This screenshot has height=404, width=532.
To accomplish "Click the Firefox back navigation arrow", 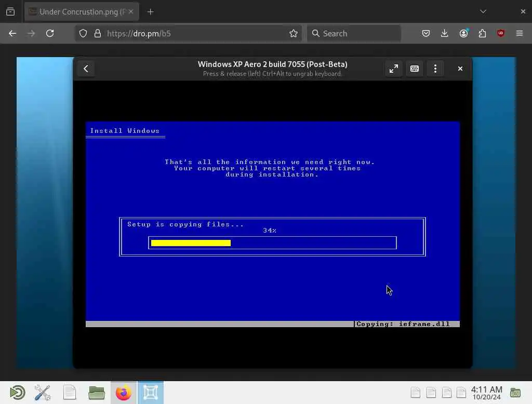I will click(12, 33).
